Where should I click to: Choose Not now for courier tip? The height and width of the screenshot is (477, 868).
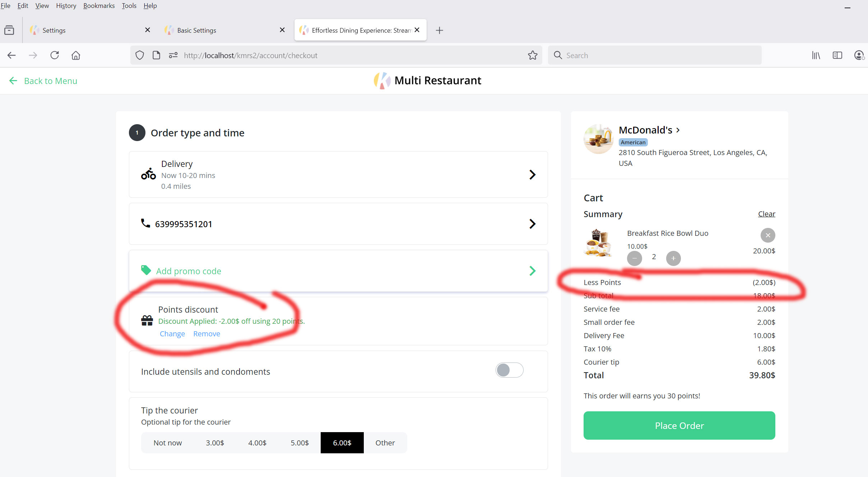pos(168,443)
